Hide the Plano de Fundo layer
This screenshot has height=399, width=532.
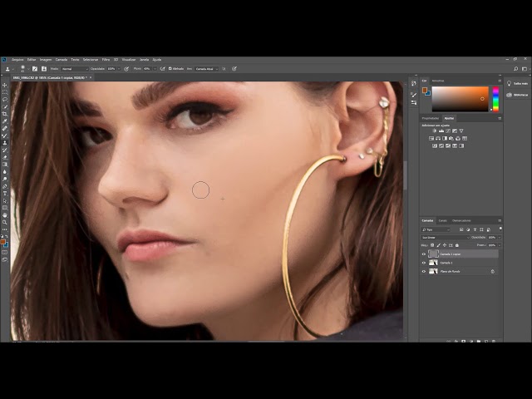tap(424, 272)
